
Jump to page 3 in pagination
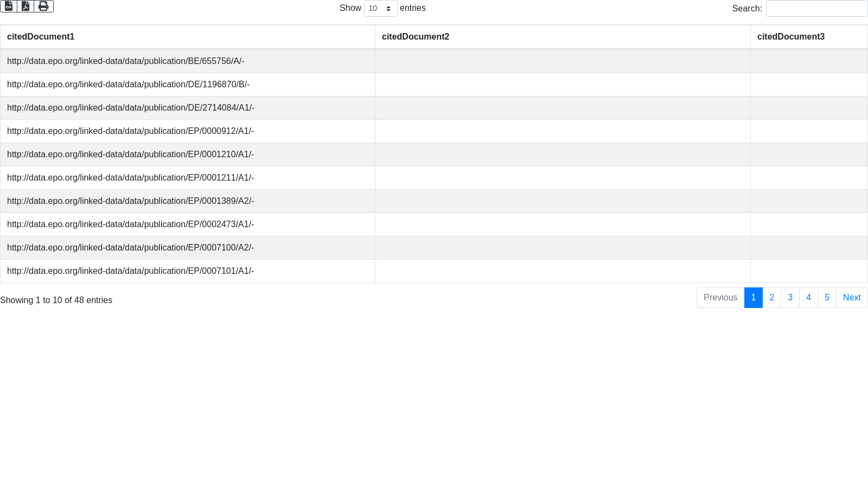tap(790, 298)
